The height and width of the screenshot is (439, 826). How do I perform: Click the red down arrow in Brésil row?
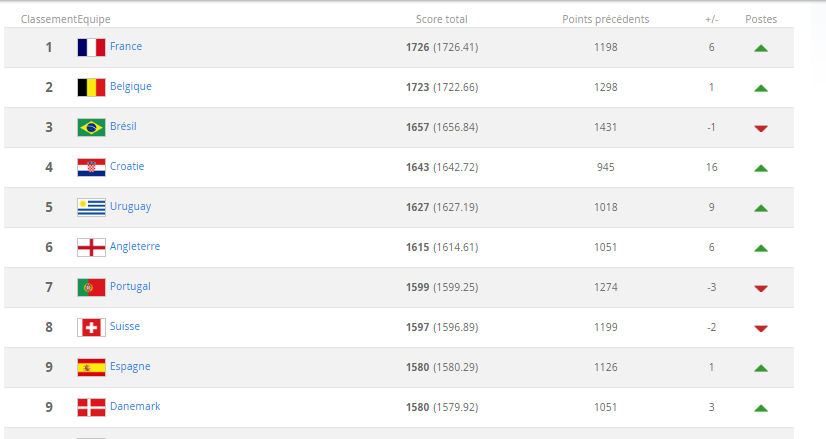tap(761, 129)
